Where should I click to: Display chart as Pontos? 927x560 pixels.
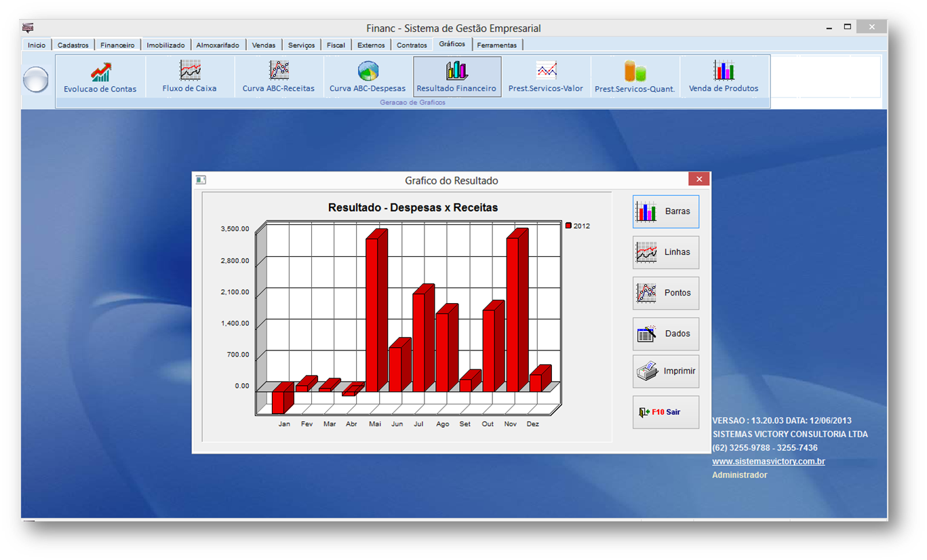pyautogui.click(x=665, y=293)
